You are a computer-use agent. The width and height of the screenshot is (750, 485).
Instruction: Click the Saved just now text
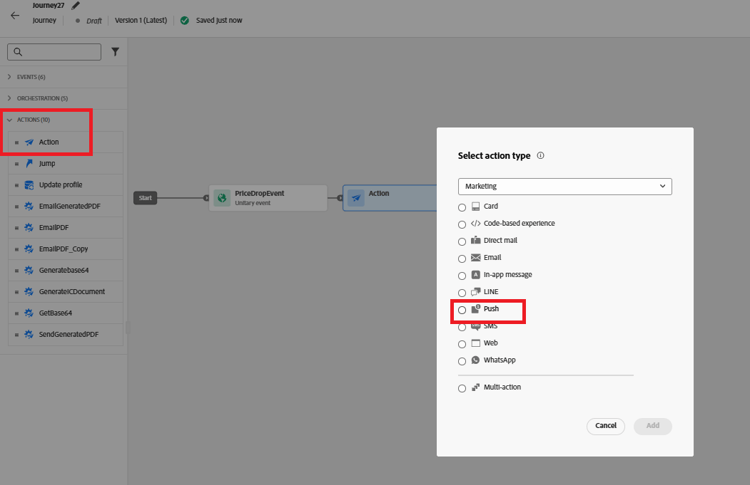coord(219,21)
